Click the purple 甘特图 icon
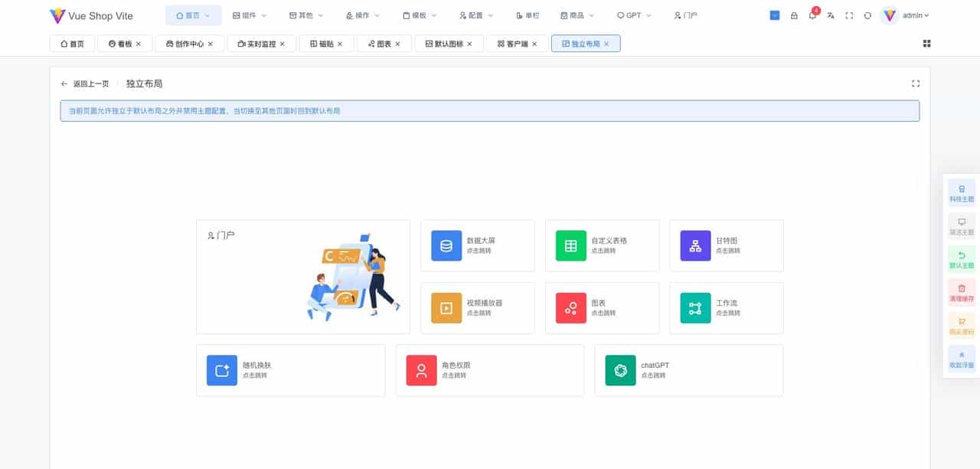 [694, 245]
